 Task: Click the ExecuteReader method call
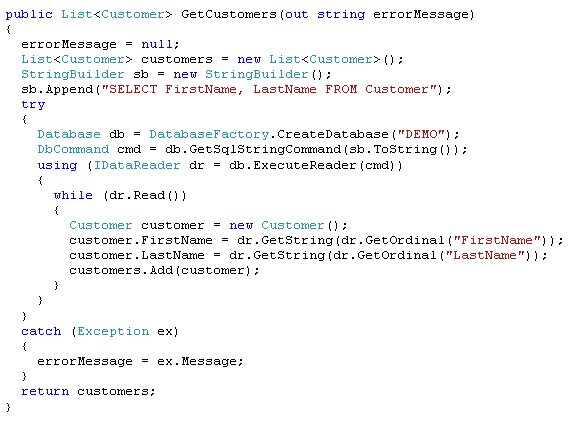pos(305,165)
